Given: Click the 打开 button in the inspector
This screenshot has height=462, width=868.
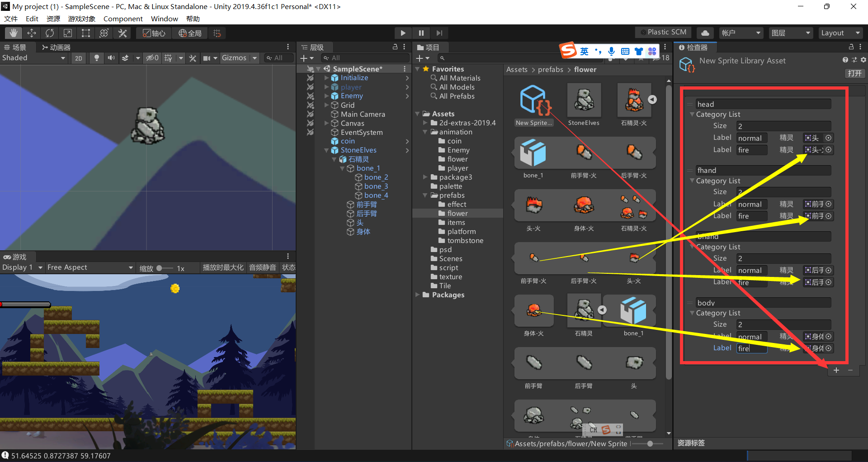Looking at the screenshot, I should coord(854,73).
